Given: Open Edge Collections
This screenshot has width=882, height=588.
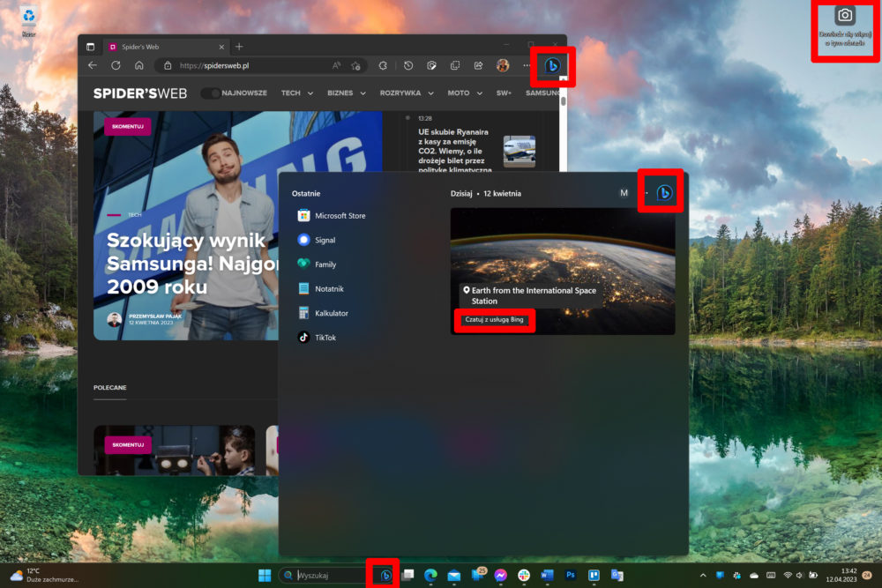Looking at the screenshot, I should point(455,66).
